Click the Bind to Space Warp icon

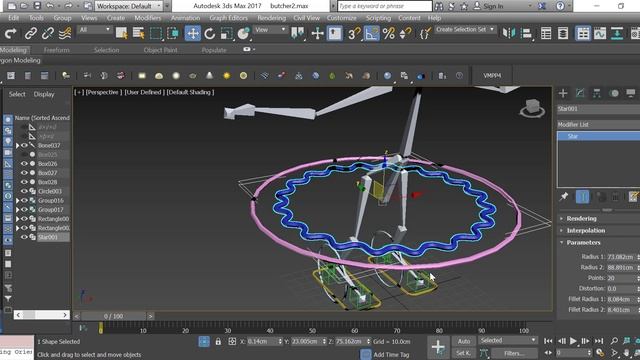pyautogui.click(x=65, y=33)
